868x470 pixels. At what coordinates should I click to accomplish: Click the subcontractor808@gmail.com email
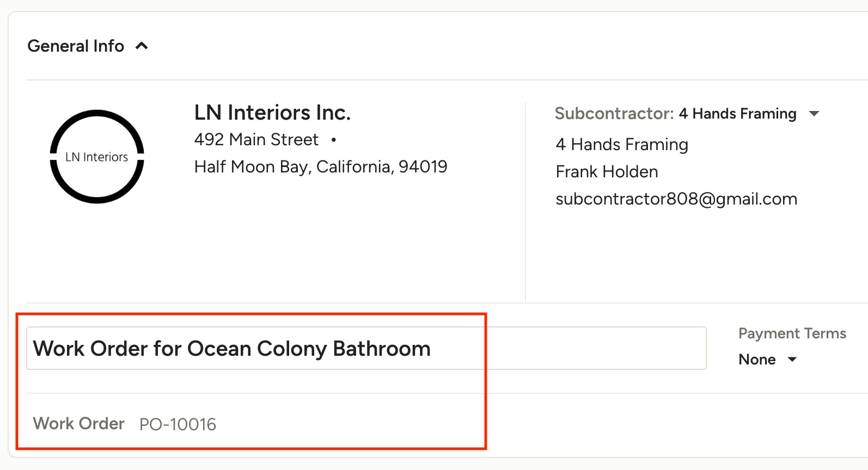(676, 199)
